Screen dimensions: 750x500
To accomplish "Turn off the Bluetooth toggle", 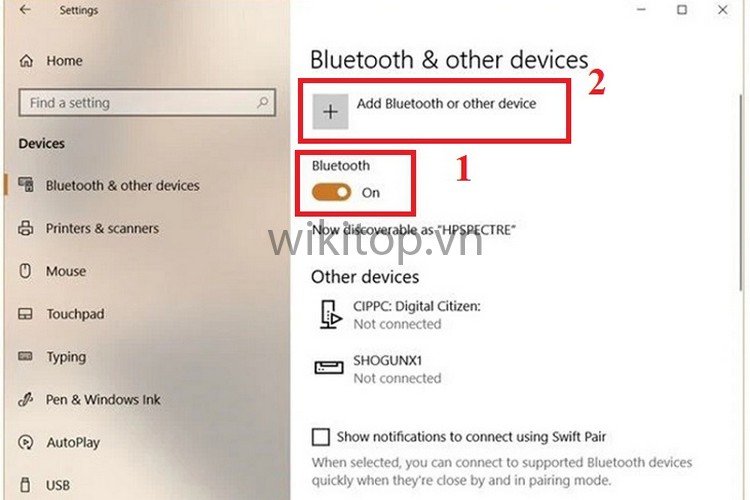I will 331,192.
